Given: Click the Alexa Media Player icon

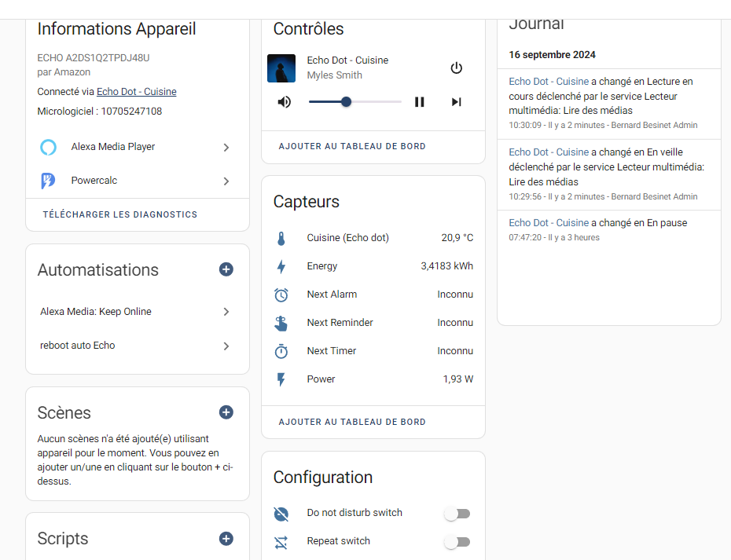Looking at the screenshot, I should [x=49, y=147].
